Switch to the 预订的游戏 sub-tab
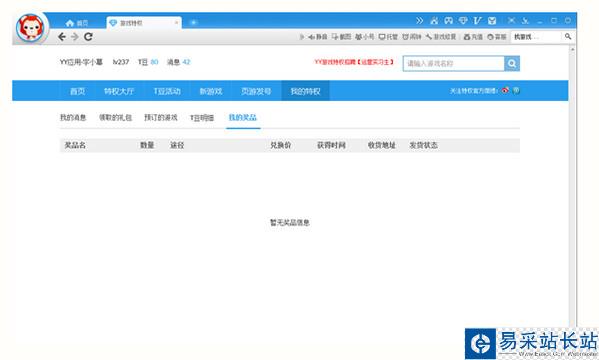Screen dimensions: 599x360 pos(161,117)
